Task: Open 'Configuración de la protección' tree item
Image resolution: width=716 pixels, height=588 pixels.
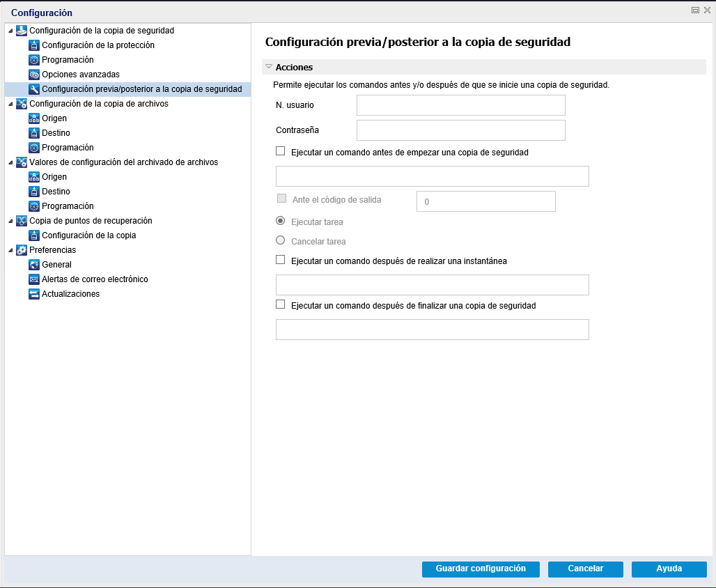Action: point(98,45)
